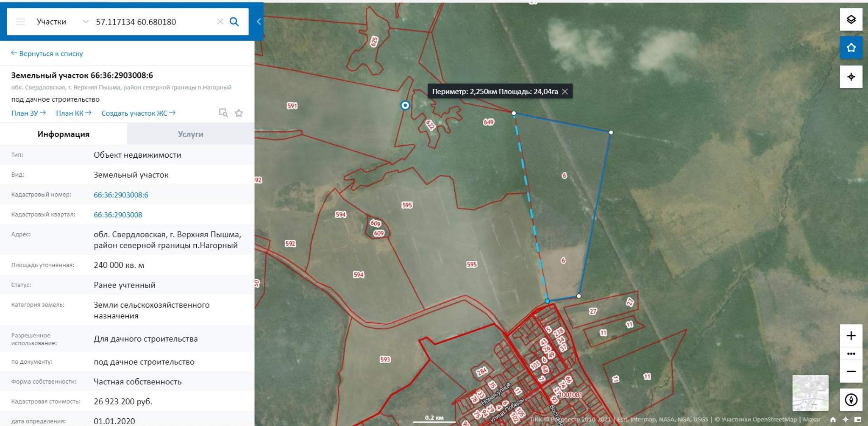Go back via Вернуться к списку link
Image resolution: width=868 pixels, height=426 pixels.
(47, 53)
